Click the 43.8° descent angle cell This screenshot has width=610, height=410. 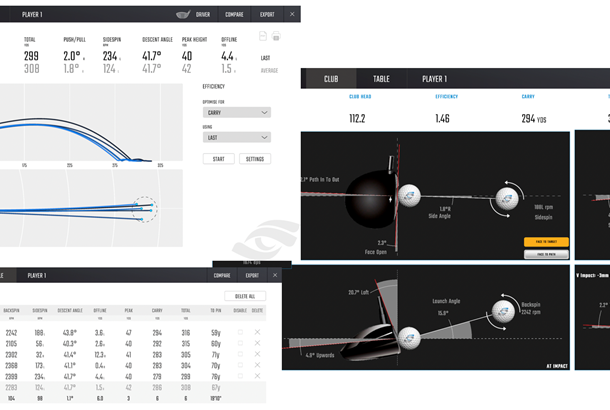(x=70, y=333)
